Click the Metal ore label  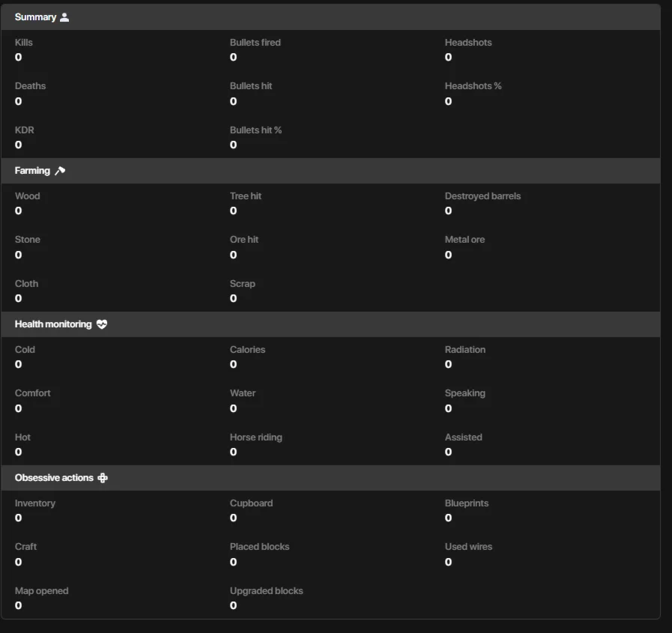coord(464,240)
